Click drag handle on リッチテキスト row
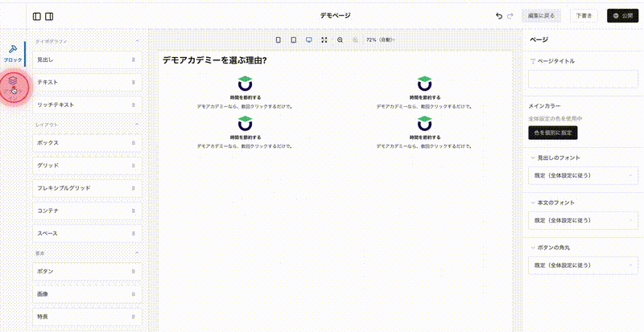Viewport: 644px width, 332px height. [133, 105]
